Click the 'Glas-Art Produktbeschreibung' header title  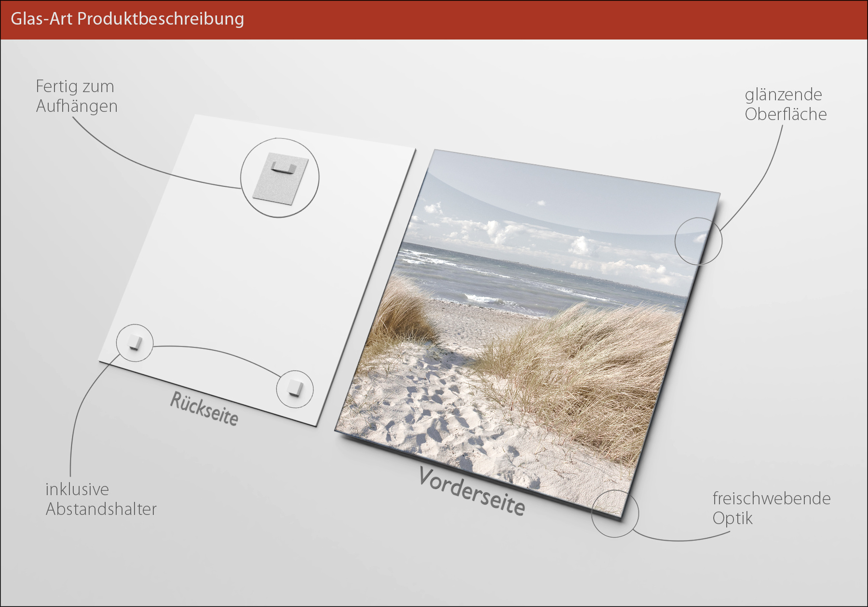(127, 19)
